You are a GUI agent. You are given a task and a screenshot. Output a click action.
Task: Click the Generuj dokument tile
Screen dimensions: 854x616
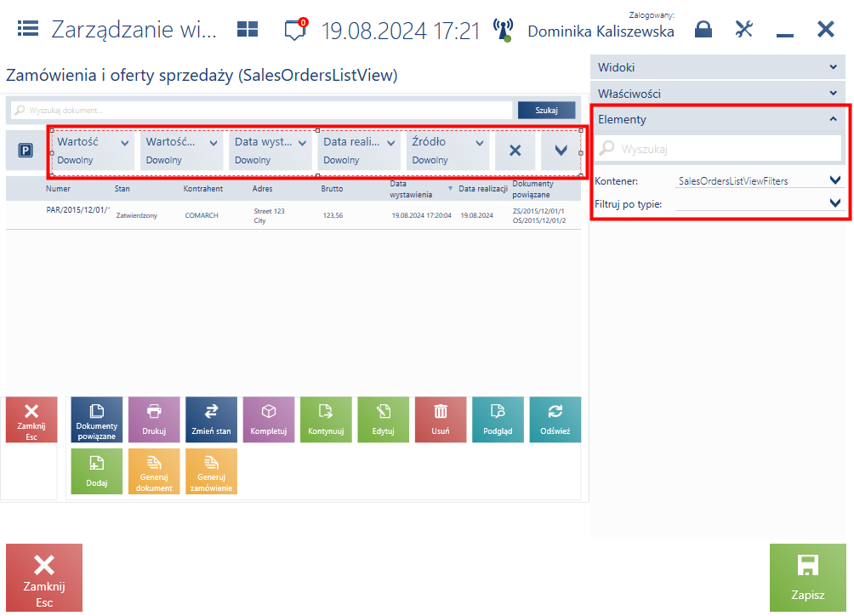point(154,471)
